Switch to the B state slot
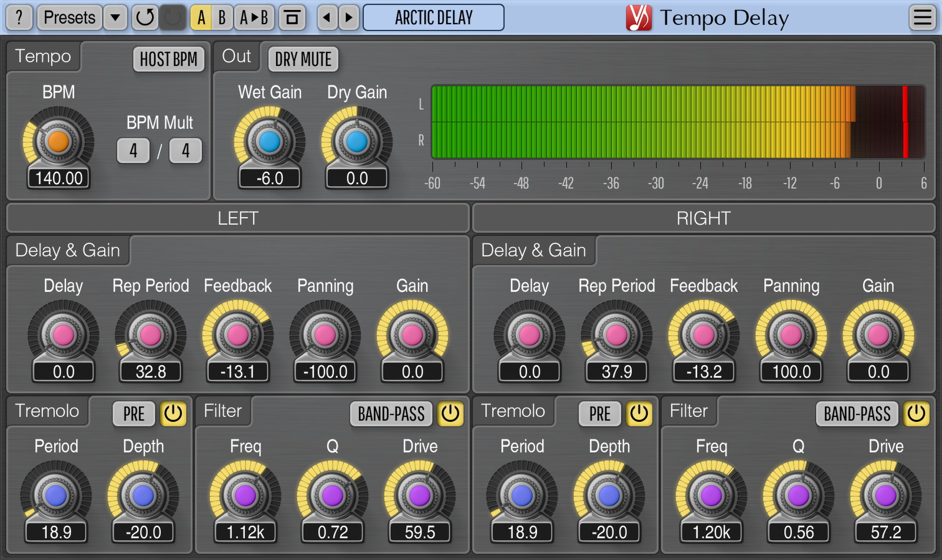 (222, 18)
